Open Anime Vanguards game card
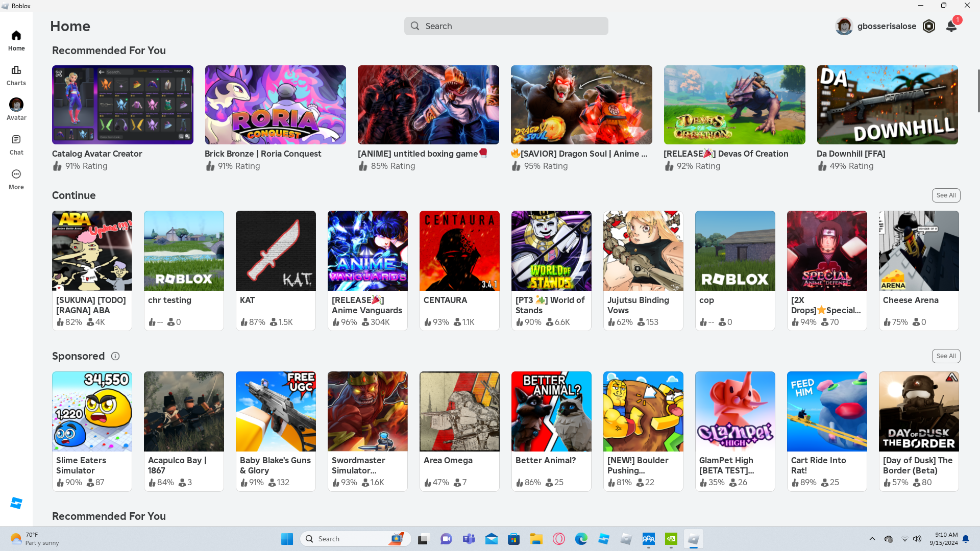 tap(367, 270)
